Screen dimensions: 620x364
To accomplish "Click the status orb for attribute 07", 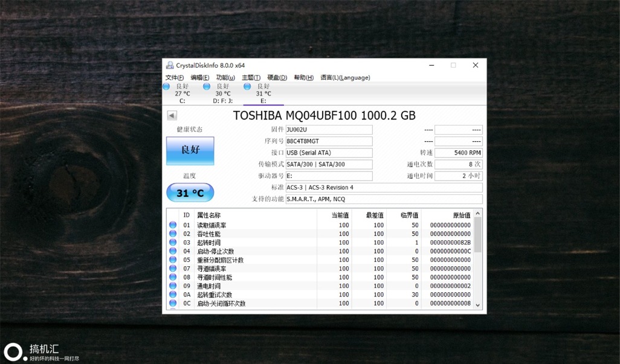I will point(173,269).
